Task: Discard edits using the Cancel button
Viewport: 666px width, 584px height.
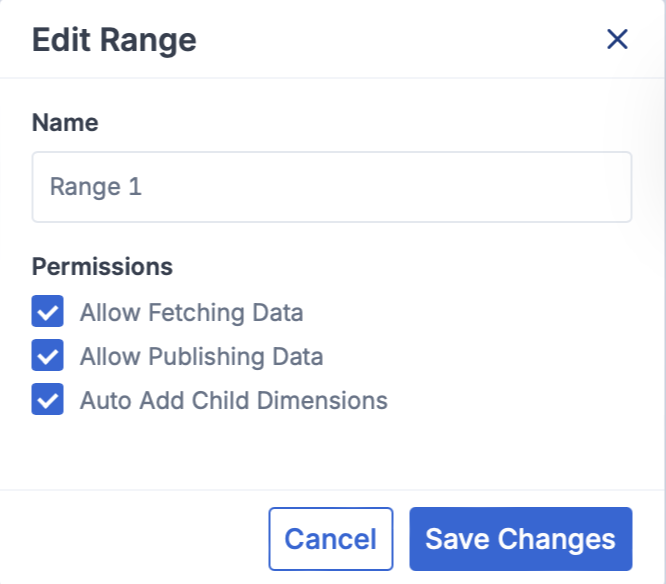Action: [x=330, y=539]
